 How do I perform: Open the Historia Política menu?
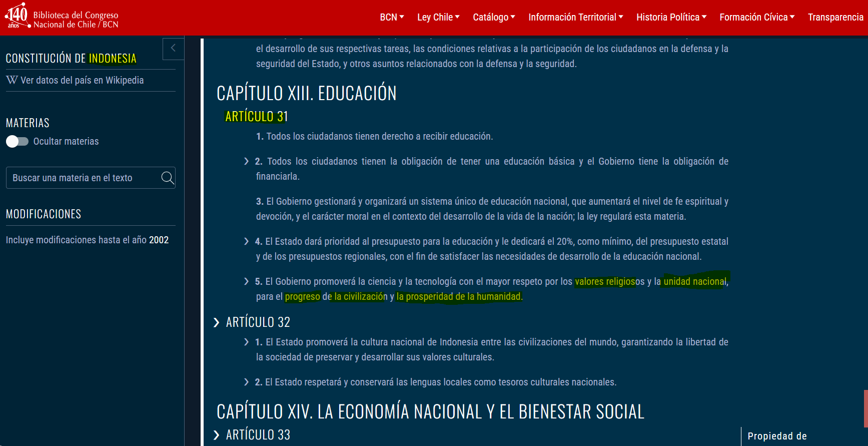pyautogui.click(x=671, y=18)
